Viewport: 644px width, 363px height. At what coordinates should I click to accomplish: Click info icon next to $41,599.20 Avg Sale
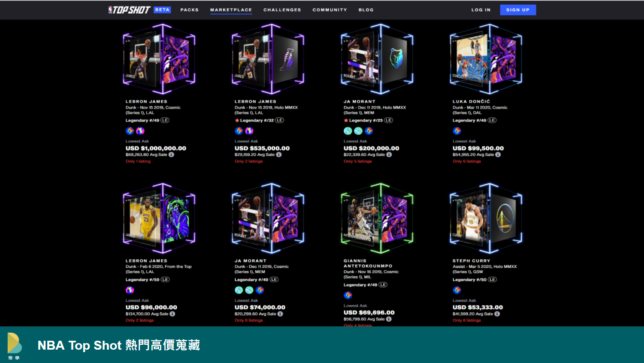(x=497, y=314)
